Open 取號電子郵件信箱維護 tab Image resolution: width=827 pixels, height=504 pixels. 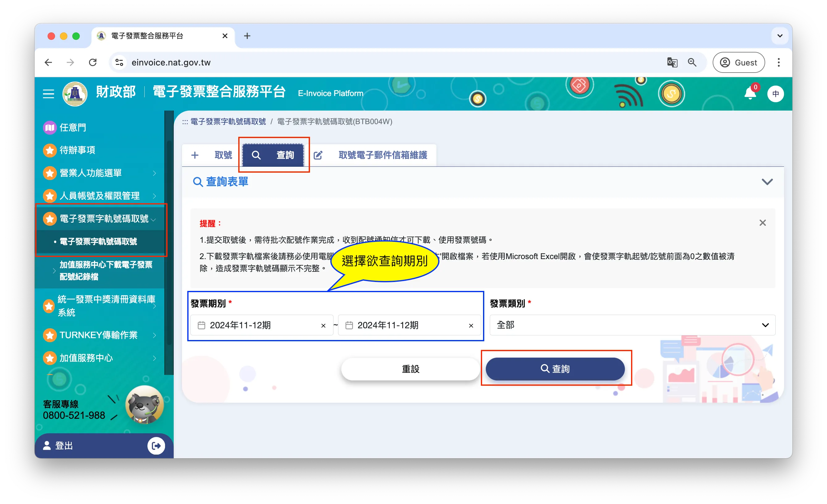(x=371, y=155)
